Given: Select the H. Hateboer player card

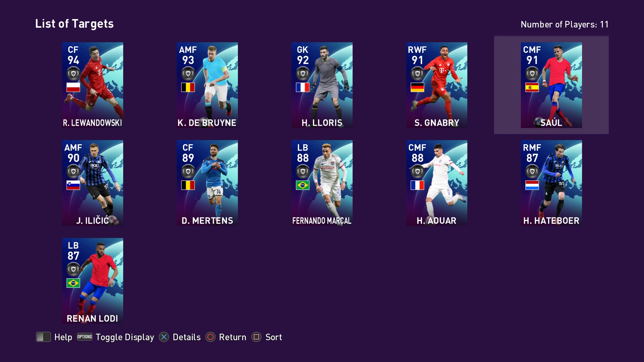Looking at the screenshot, I should point(551,183).
